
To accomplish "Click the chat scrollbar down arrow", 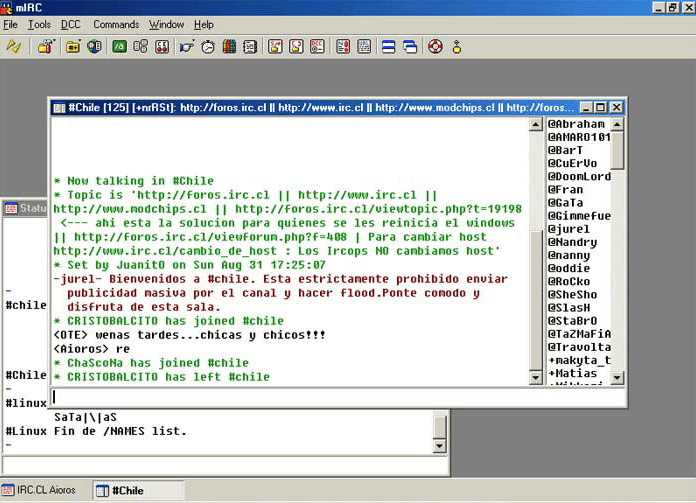I will point(535,377).
